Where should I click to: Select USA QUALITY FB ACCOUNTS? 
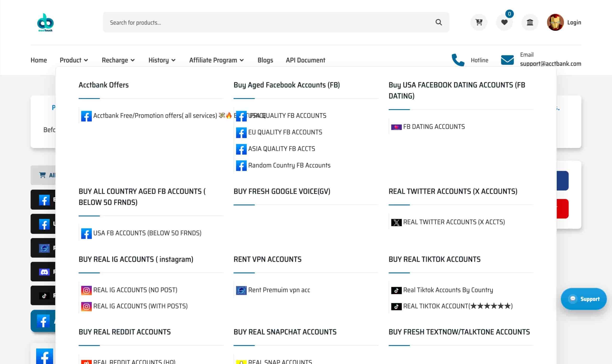(287, 116)
